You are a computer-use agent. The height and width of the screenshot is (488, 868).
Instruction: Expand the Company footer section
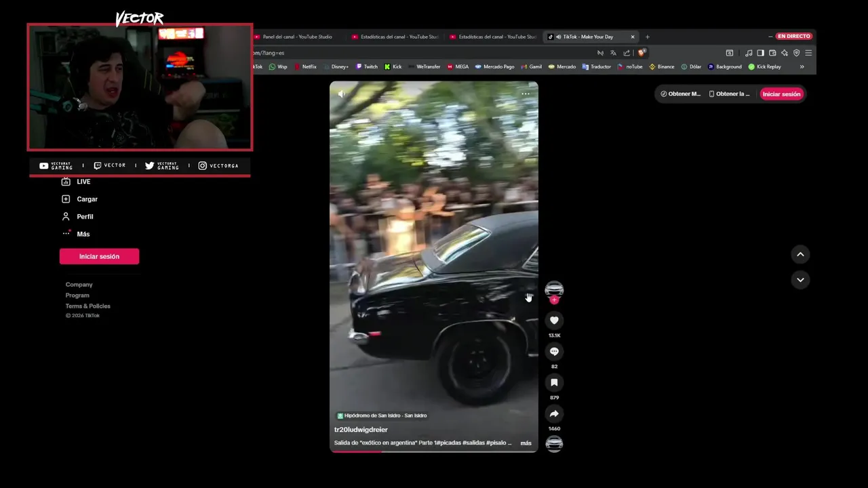pyautogui.click(x=79, y=285)
